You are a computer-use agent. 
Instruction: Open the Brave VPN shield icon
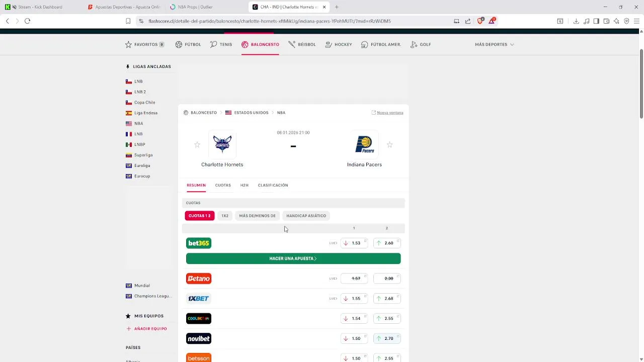pyautogui.click(x=626, y=21)
